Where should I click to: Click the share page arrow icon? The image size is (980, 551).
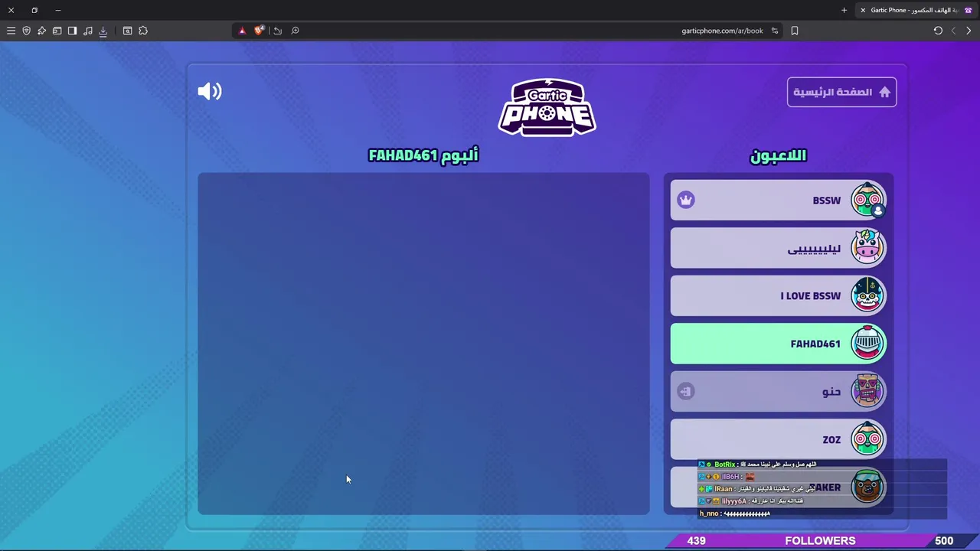277,31
